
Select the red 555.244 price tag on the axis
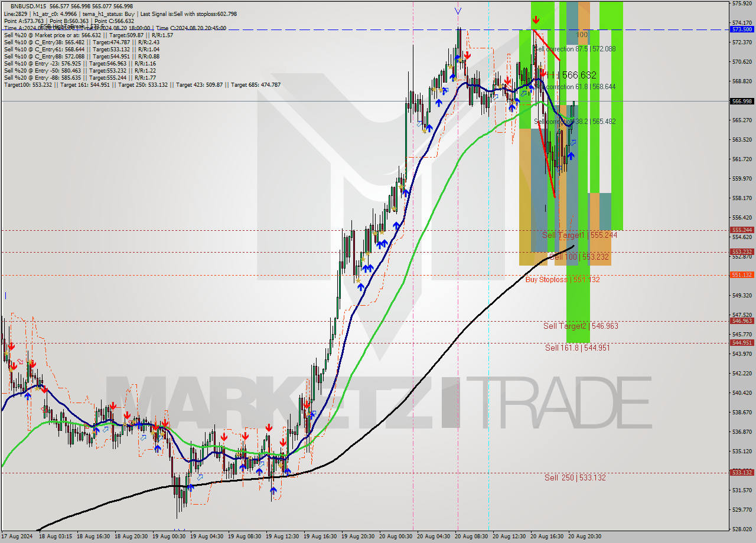click(x=742, y=230)
